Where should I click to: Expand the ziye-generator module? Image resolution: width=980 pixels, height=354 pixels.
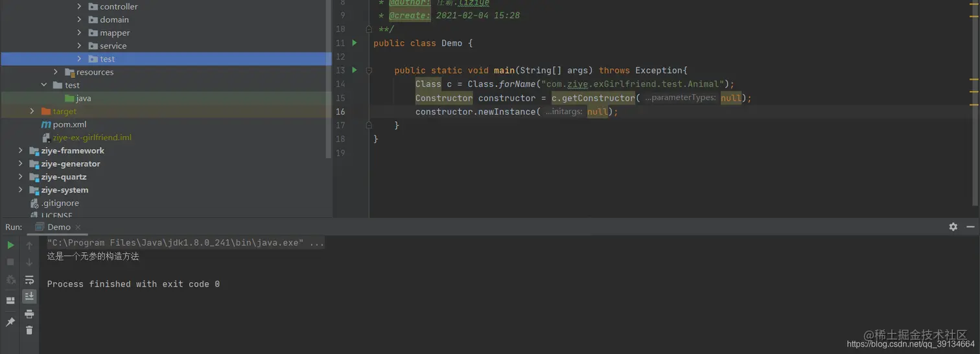tap(21, 163)
